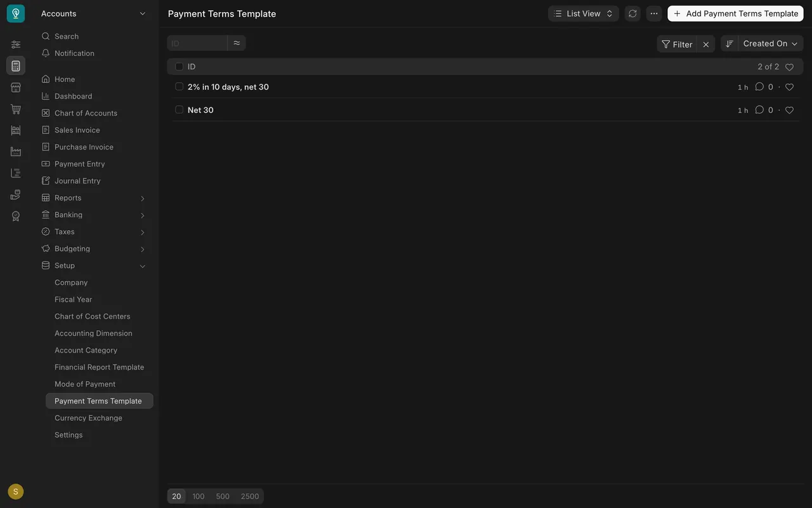Collapse the Setup sidebar section
Viewport: 812px width, 508px height.
(x=94, y=265)
